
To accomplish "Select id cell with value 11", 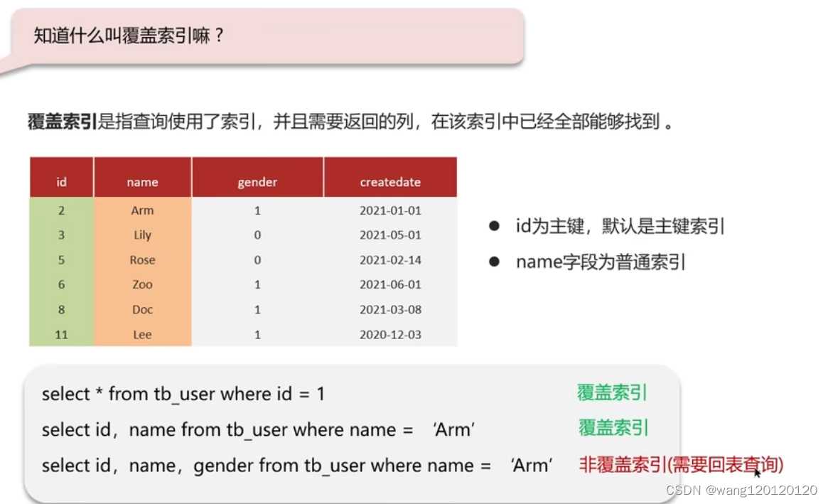I will 61,334.
